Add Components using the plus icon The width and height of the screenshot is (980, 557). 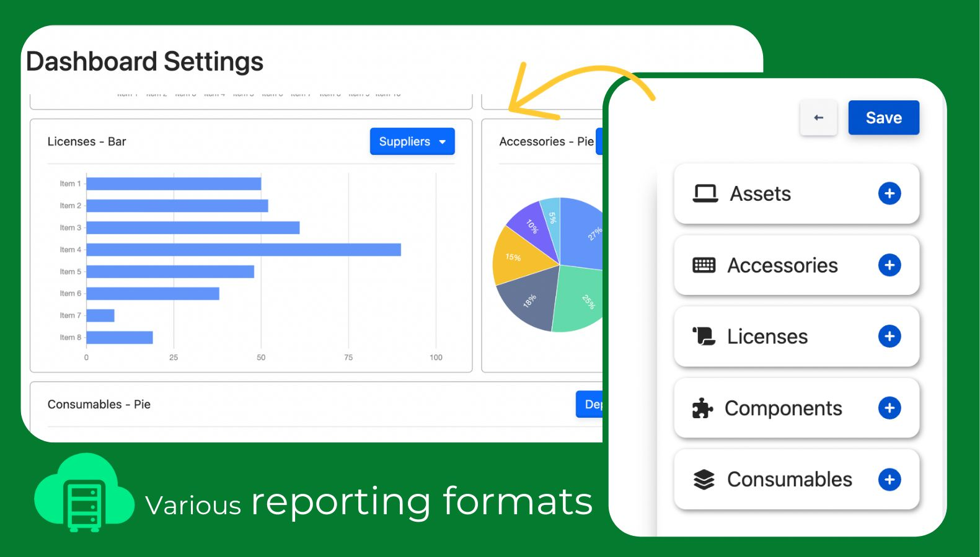pos(889,408)
